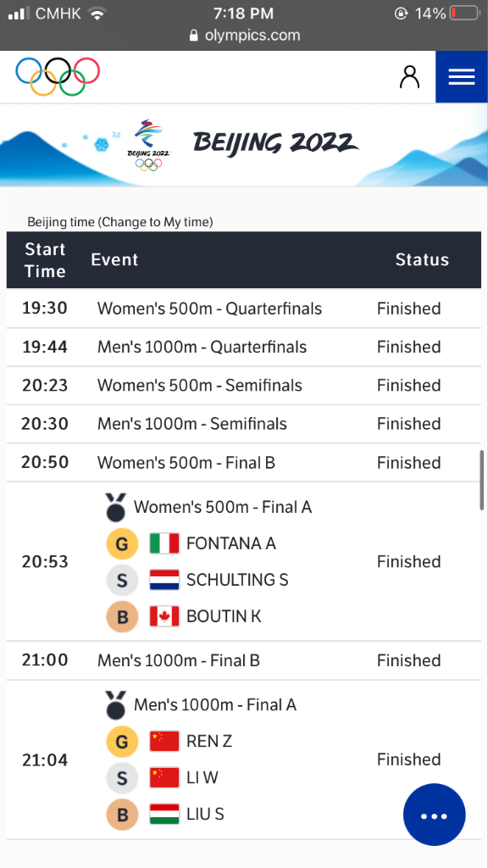Click the Olympic rings logo
This screenshot has height=868, width=488.
(x=58, y=76)
